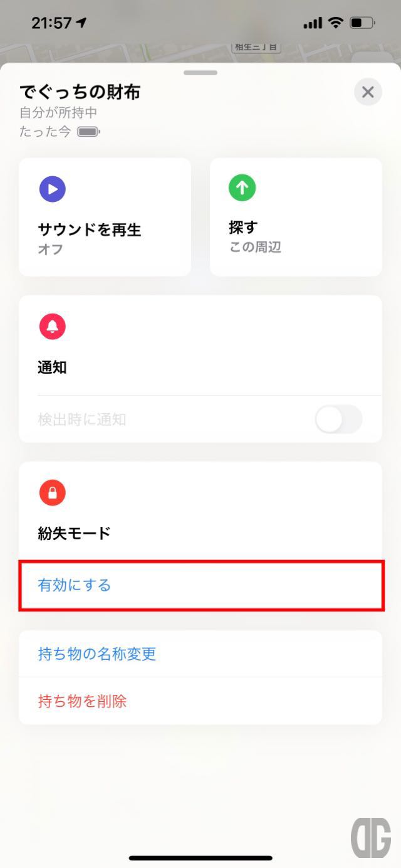Open the 探す この周辺 card
This screenshot has width=401, height=868.
tap(296, 217)
